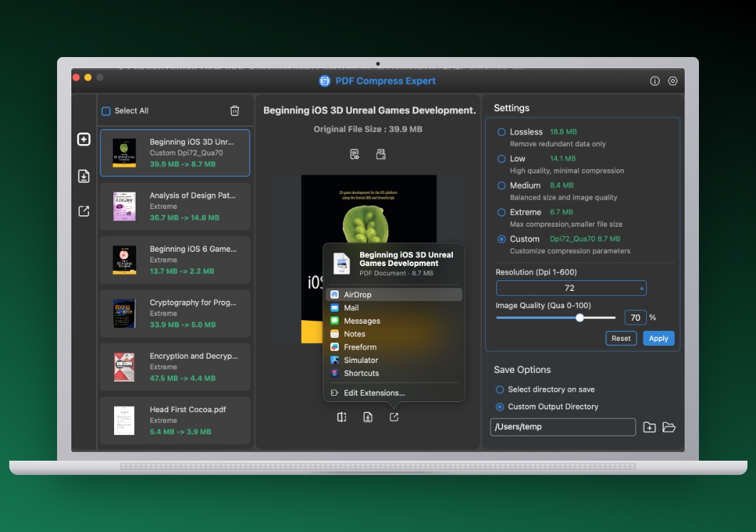
Task: Click the Apply button
Action: coord(658,338)
